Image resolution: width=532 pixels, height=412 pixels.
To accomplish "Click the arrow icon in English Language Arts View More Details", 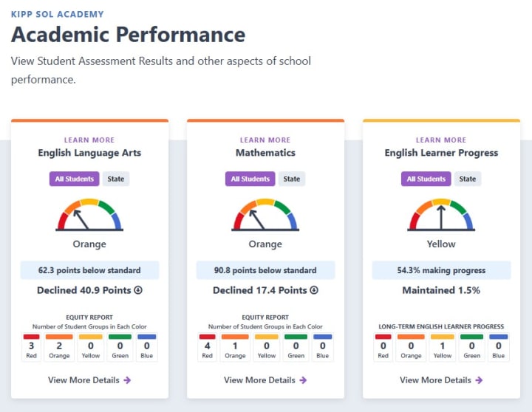I will coord(127,380).
